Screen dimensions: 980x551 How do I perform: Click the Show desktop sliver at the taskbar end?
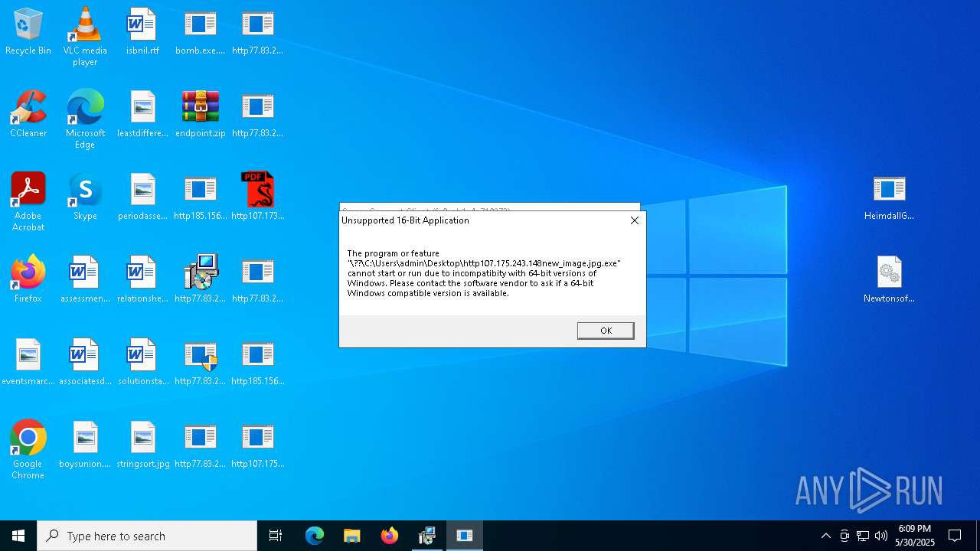point(978,536)
